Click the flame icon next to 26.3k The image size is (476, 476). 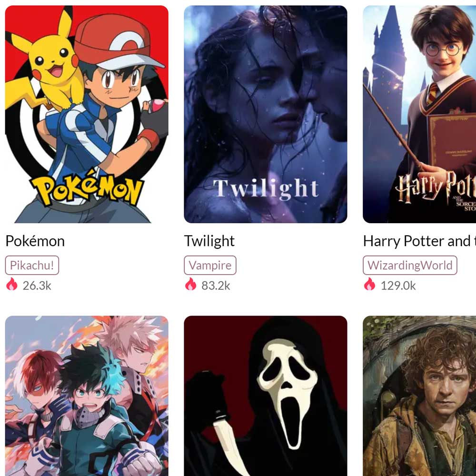[12, 285]
